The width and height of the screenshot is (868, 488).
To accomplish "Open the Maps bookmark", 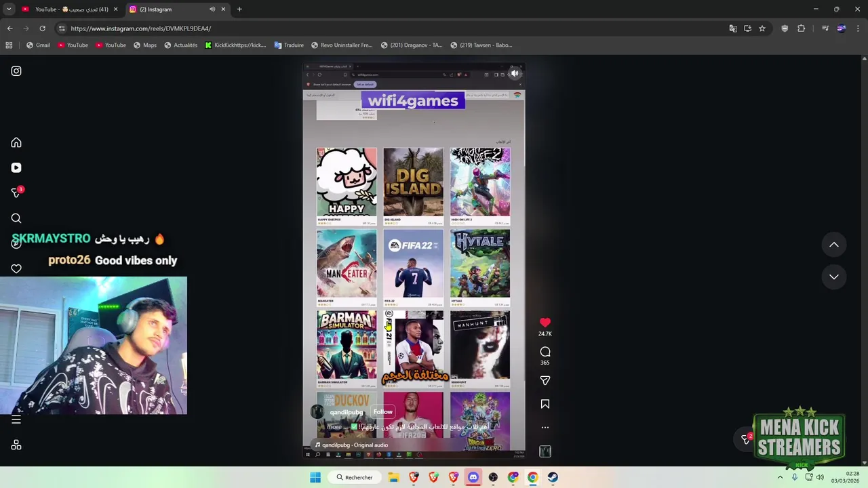I will click(x=145, y=45).
